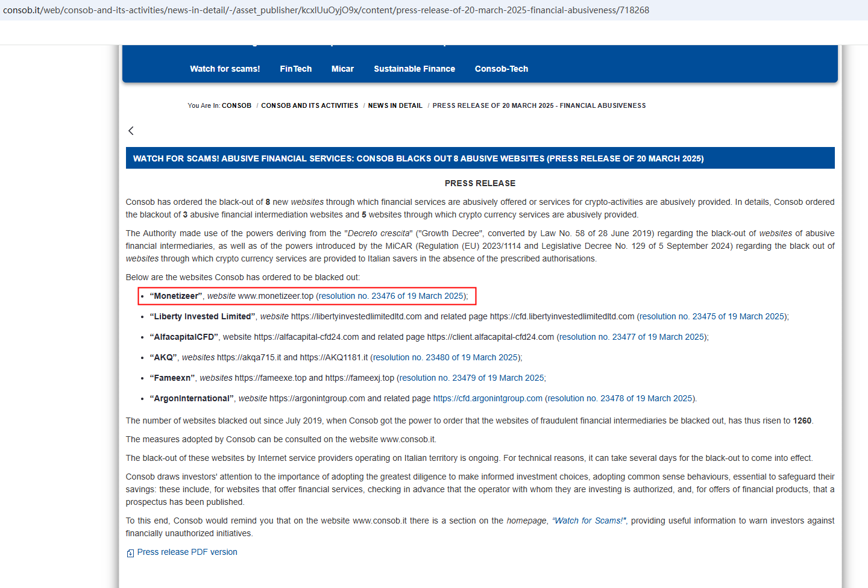868x588 pixels.
Task: Click the https://fameexe.top website text
Action: 271,378
